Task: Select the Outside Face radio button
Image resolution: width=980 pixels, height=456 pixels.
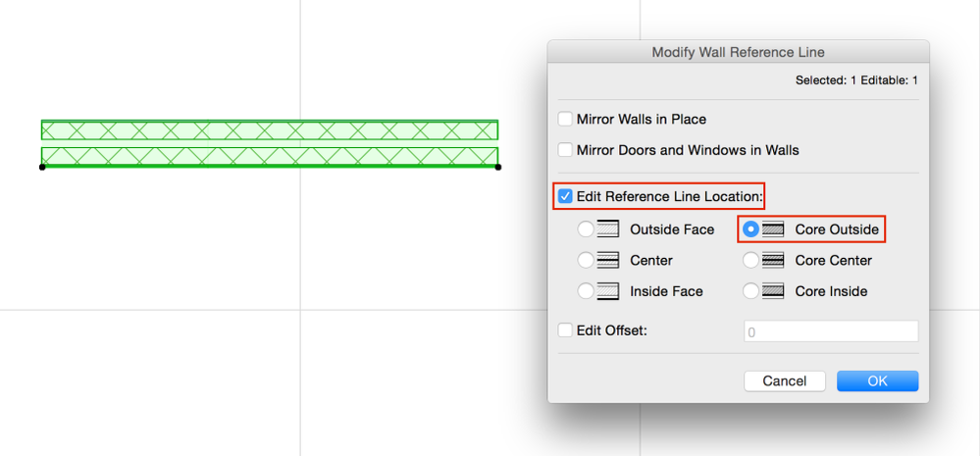Action: pyautogui.click(x=586, y=229)
